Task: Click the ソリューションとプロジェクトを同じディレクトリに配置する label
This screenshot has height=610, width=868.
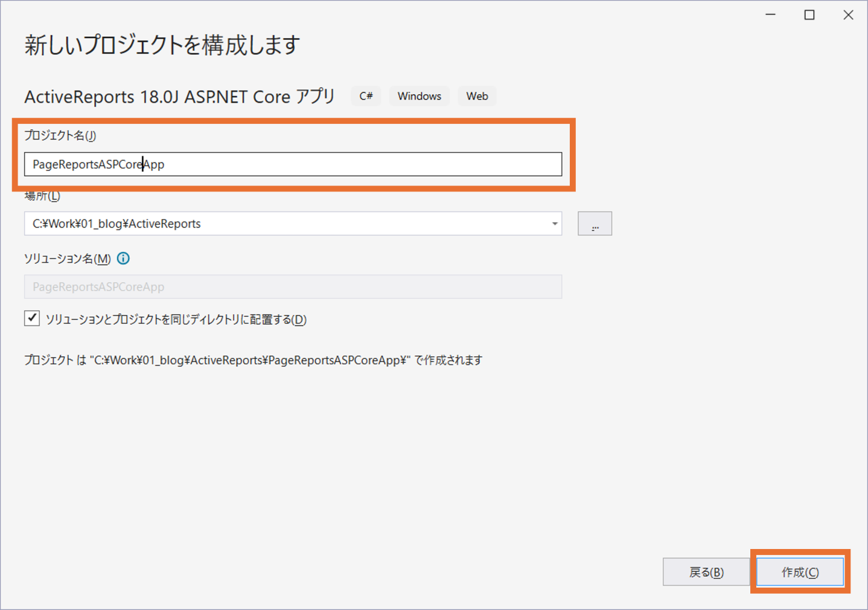Action: pyautogui.click(x=176, y=319)
